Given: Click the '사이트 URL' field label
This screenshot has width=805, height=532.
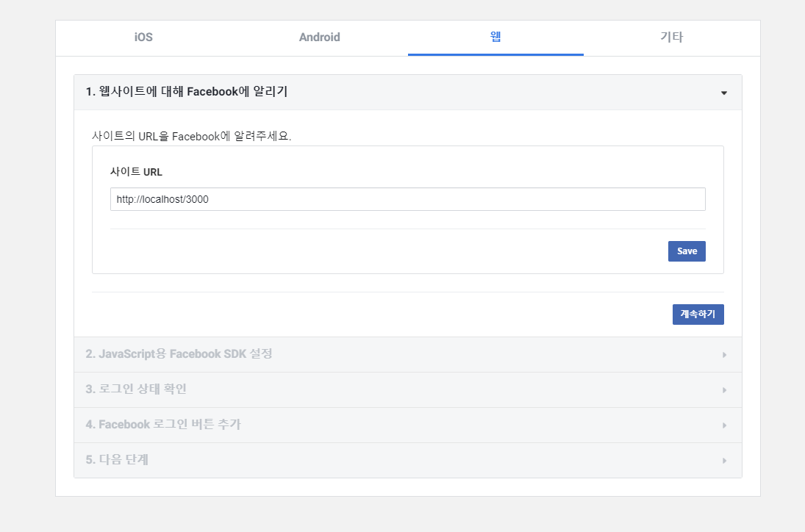Looking at the screenshot, I should [136, 172].
